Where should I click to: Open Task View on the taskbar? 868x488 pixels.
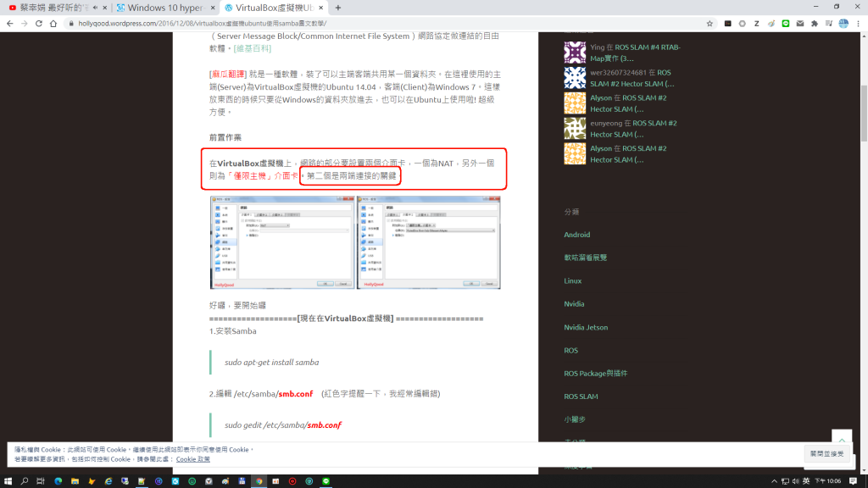pos(41,481)
